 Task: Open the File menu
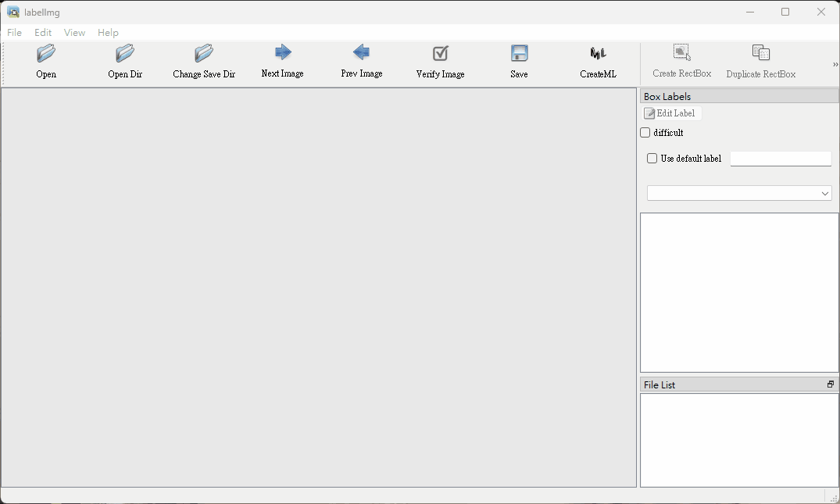15,33
